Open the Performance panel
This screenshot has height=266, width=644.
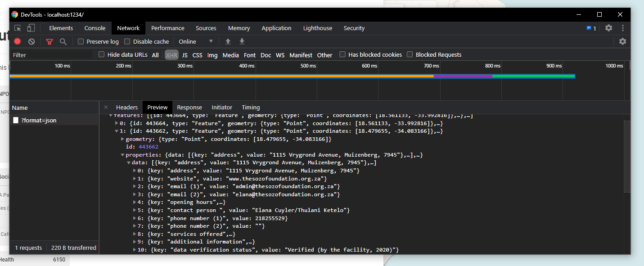click(x=168, y=28)
